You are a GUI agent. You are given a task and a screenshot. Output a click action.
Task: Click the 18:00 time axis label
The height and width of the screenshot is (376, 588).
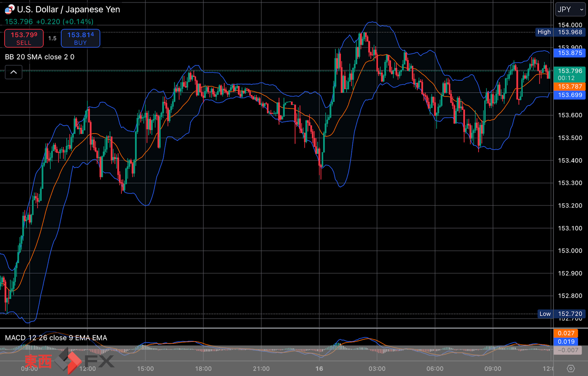point(203,369)
